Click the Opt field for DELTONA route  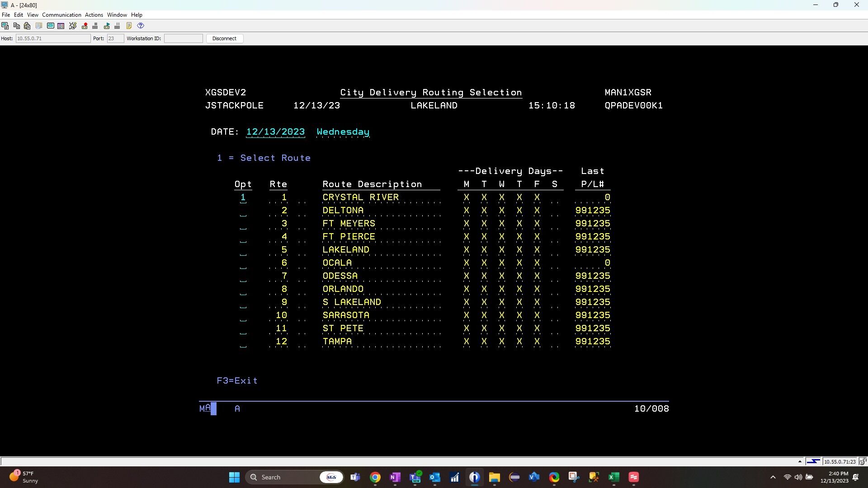243,211
